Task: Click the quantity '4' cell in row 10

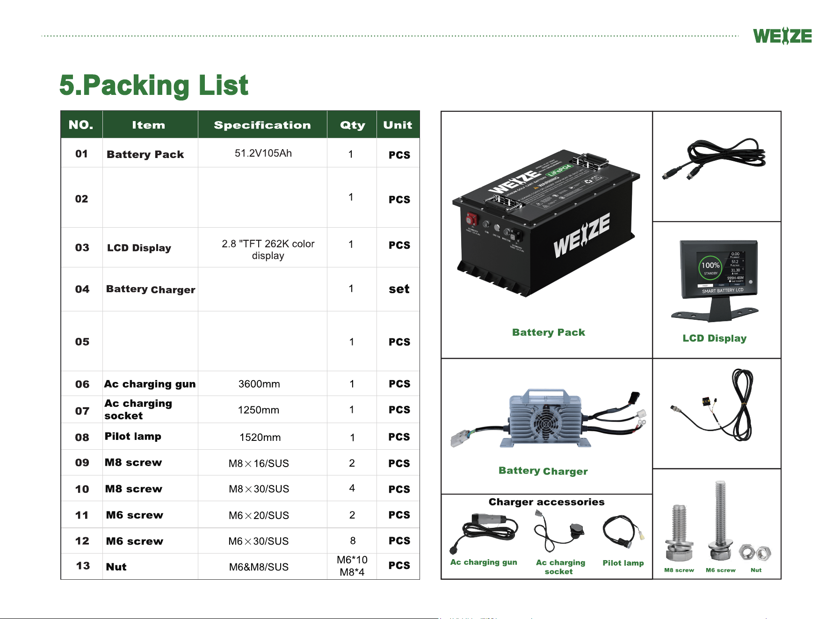Action: point(352,488)
